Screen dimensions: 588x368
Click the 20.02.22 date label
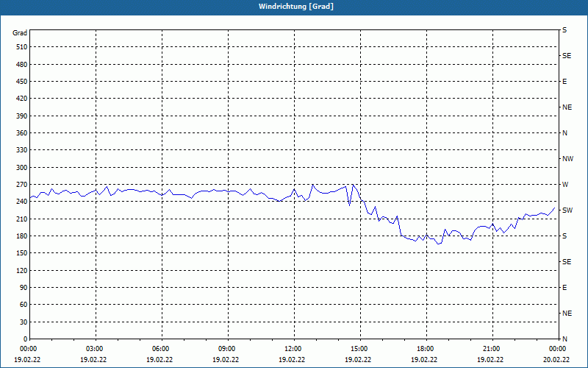click(x=556, y=360)
